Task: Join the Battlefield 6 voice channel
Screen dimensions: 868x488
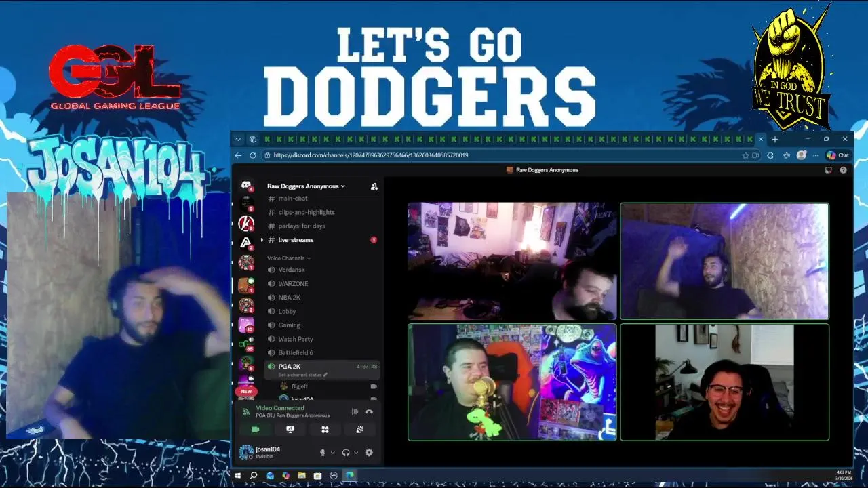Action: point(296,353)
